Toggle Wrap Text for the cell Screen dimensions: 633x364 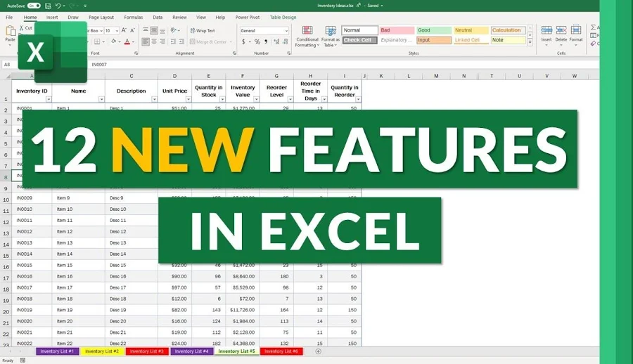203,31
